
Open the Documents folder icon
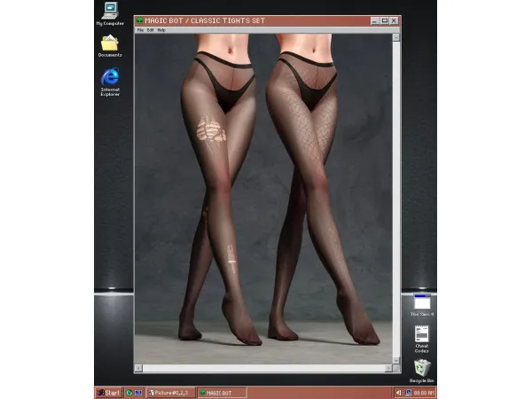pyautogui.click(x=110, y=46)
